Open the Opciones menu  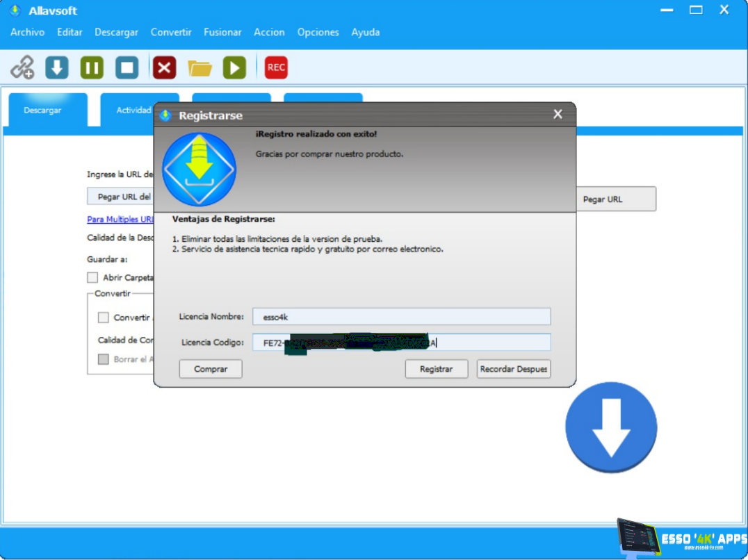[x=318, y=32]
